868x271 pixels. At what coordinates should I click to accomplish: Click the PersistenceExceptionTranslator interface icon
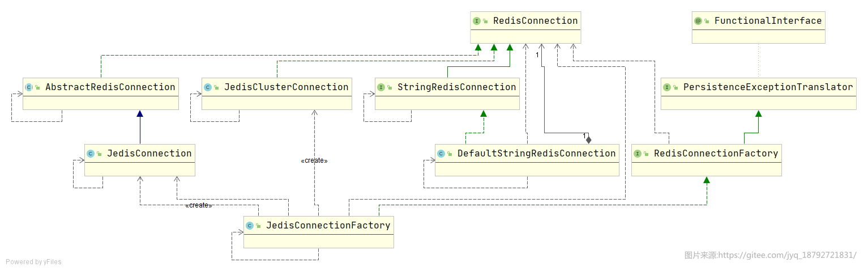666,87
